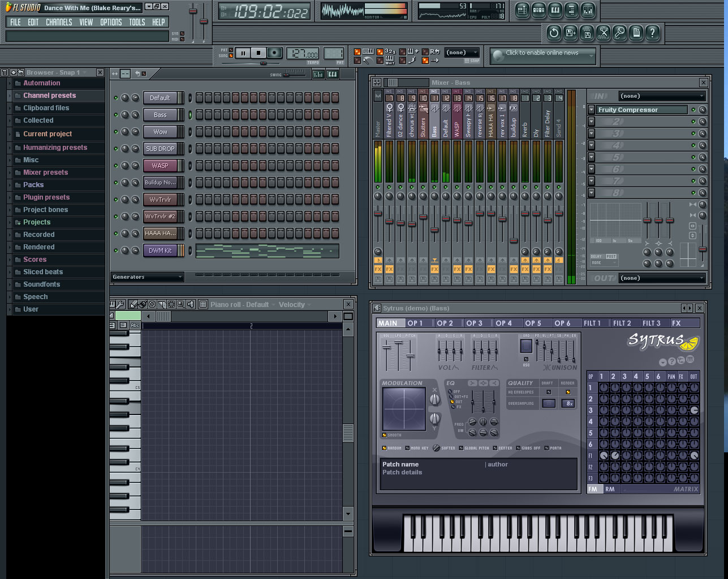Enable HQ ENVELOPES for render in Sytrus
The height and width of the screenshot is (579, 728).
(568, 391)
